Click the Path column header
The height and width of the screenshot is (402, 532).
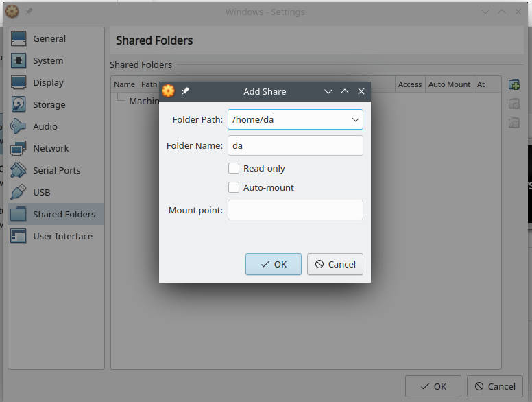(149, 84)
